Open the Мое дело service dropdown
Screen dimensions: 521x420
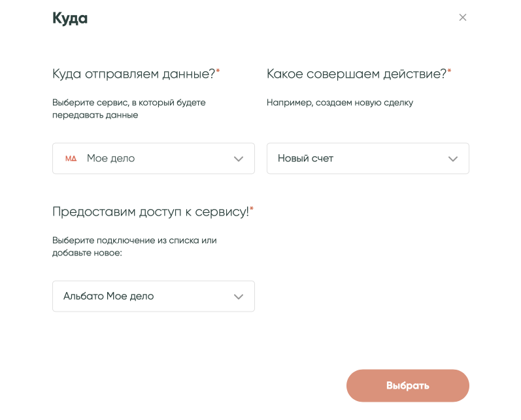point(153,159)
